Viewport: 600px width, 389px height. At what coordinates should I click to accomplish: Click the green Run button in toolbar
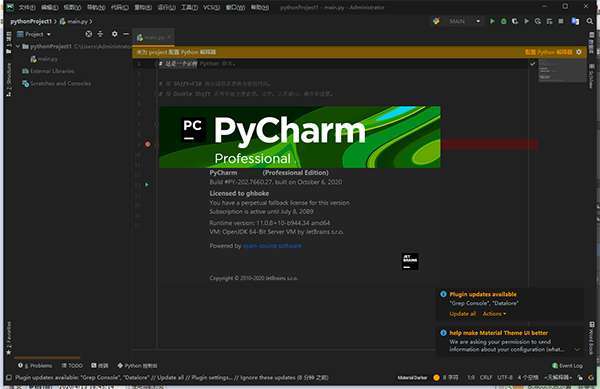492,21
